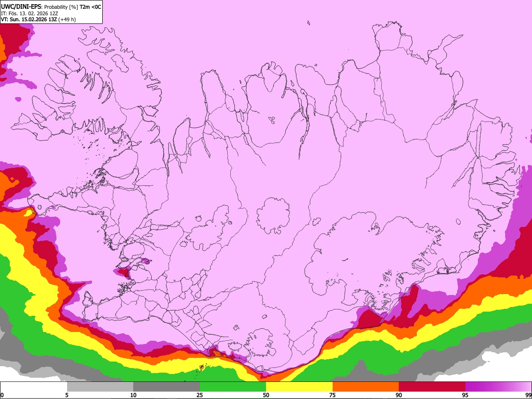Click the dark gray 10–25 legend band
The height and width of the screenshot is (399, 532).
pyautogui.click(x=167, y=387)
